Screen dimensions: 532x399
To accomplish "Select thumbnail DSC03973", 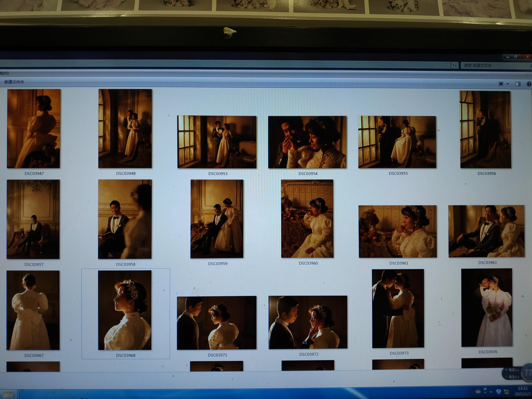I will [398, 308].
